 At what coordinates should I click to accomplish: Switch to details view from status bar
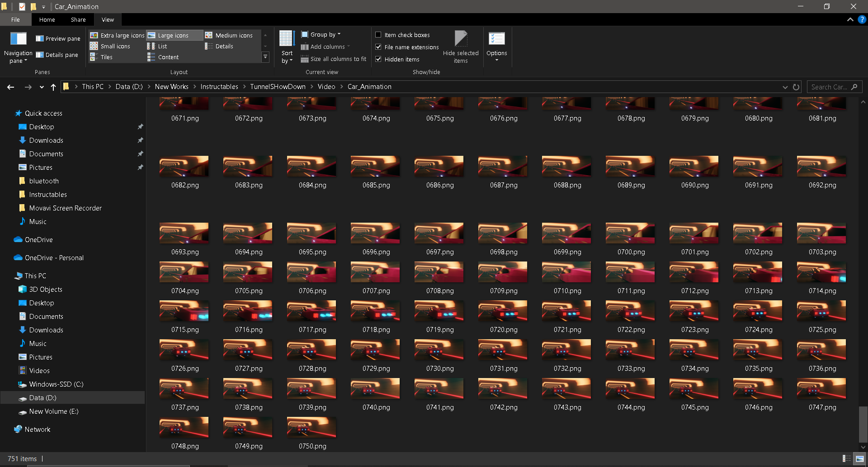pyautogui.click(x=847, y=459)
